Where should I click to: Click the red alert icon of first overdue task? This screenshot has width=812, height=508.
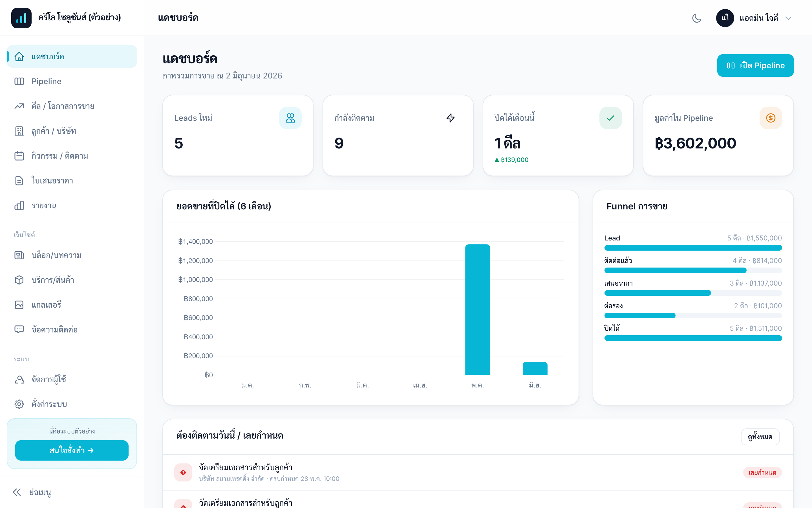pos(183,472)
